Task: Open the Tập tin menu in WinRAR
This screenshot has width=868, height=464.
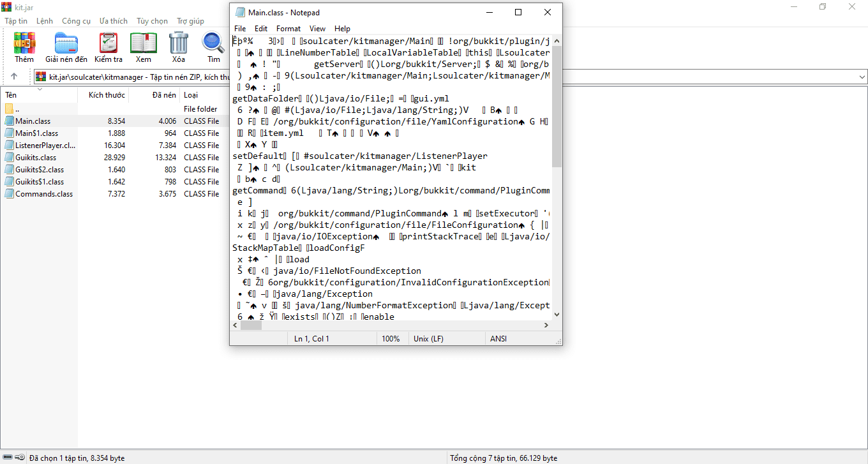Action: tap(16, 21)
